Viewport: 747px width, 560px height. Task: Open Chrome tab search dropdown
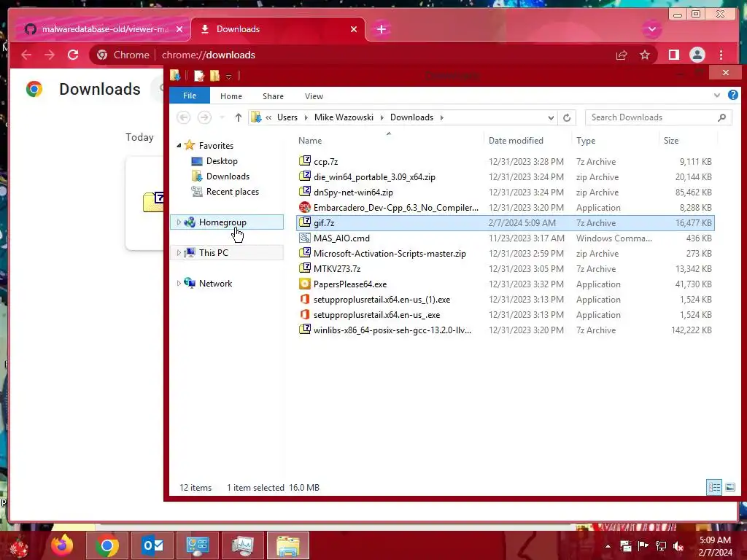pyautogui.click(x=651, y=29)
